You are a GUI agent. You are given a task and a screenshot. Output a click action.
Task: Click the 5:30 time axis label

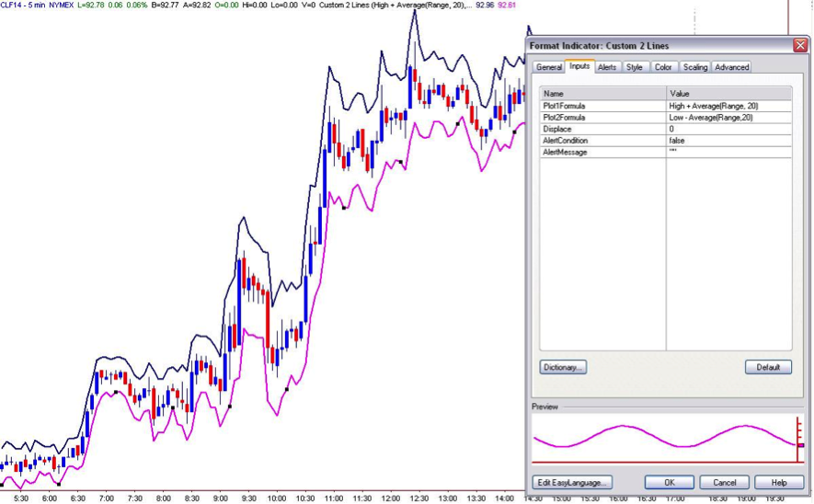click(21, 498)
